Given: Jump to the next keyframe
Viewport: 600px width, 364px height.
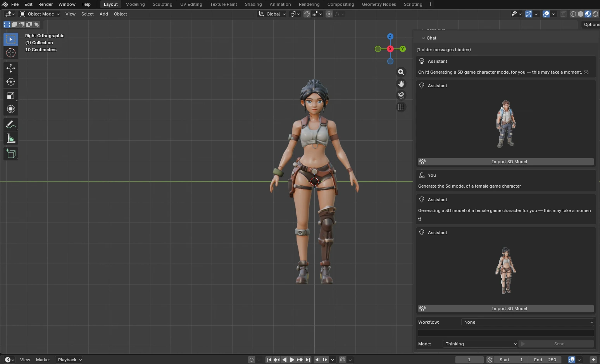Looking at the screenshot, I should (x=300, y=360).
